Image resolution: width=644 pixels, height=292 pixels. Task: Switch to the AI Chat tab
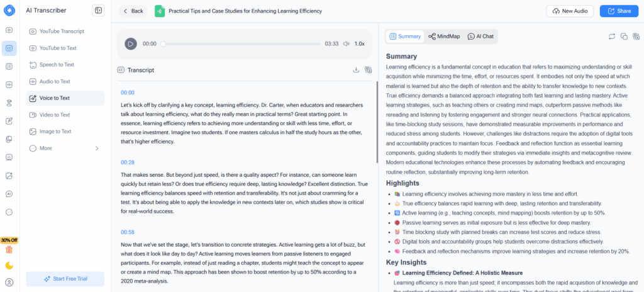[x=480, y=36]
